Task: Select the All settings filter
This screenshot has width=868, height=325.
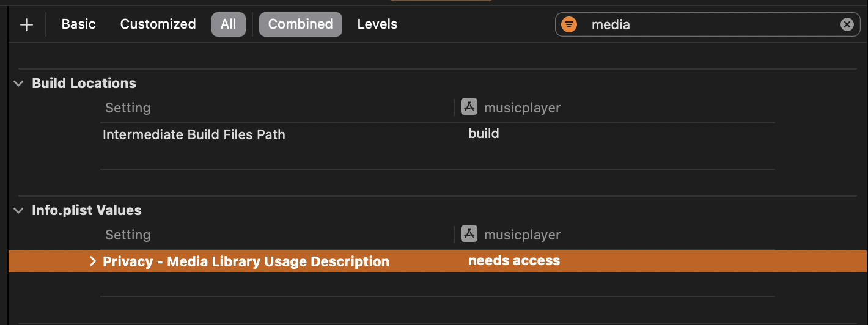Action: [229, 24]
